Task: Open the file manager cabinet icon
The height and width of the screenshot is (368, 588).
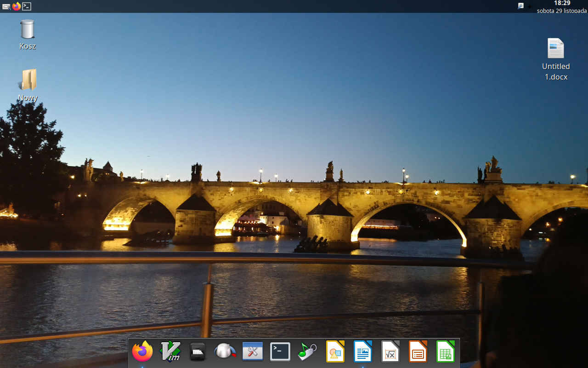Action: (197, 351)
